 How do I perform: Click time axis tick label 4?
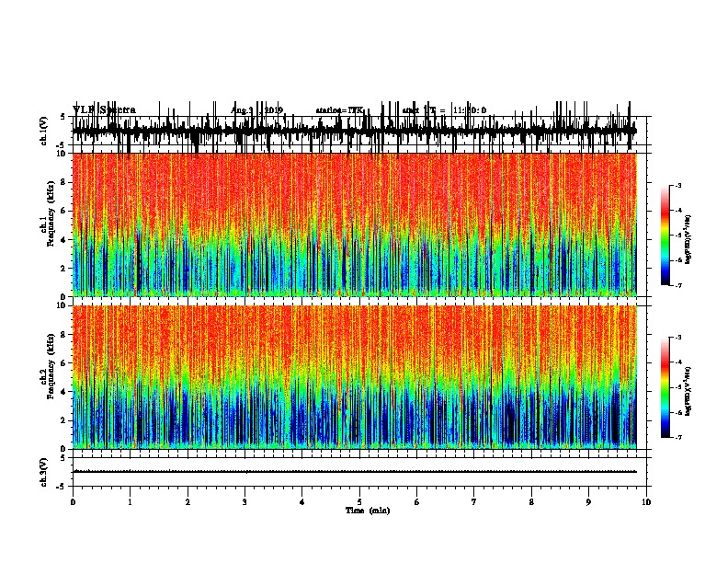coord(302,502)
